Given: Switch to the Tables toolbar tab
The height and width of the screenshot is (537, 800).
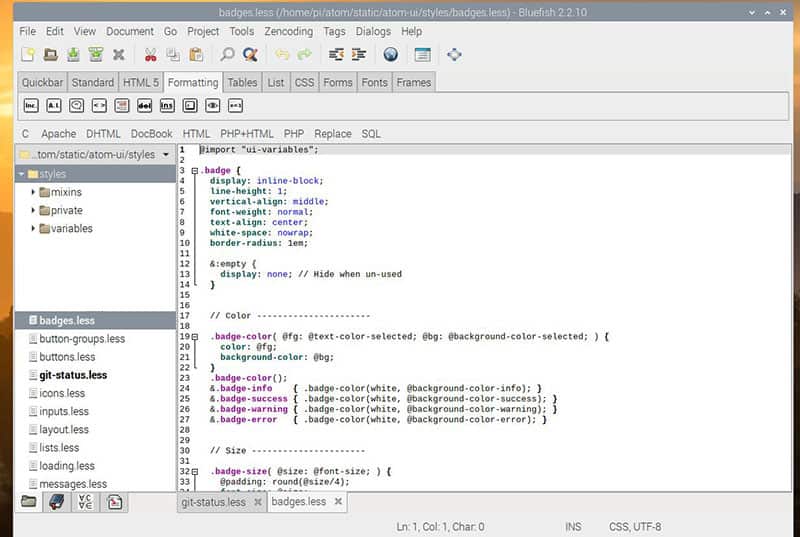Looking at the screenshot, I should coord(242,82).
